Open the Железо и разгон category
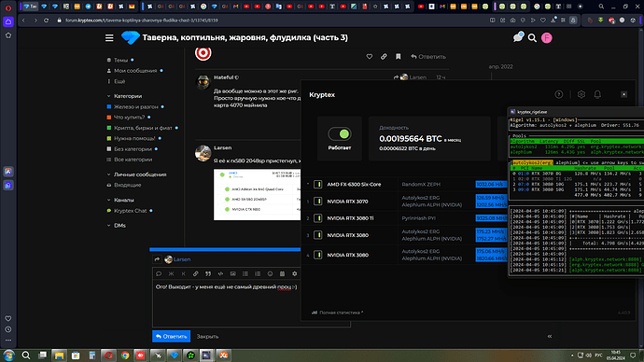 tap(135, 106)
